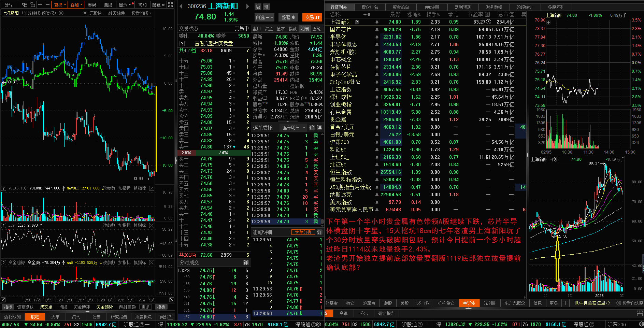Open 全部明细 filter dropdown
Screen dimensions: 644x328
(x=294, y=128)
